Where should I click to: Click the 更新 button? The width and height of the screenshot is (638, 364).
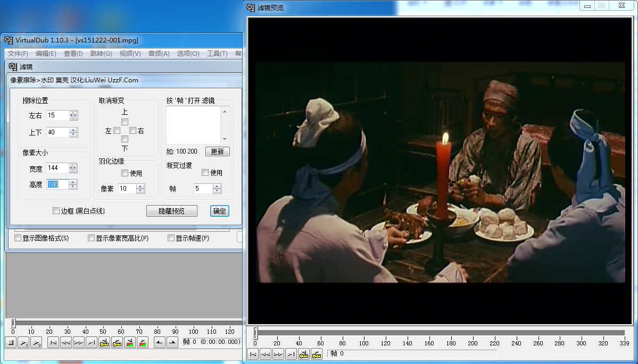point(217,151)
